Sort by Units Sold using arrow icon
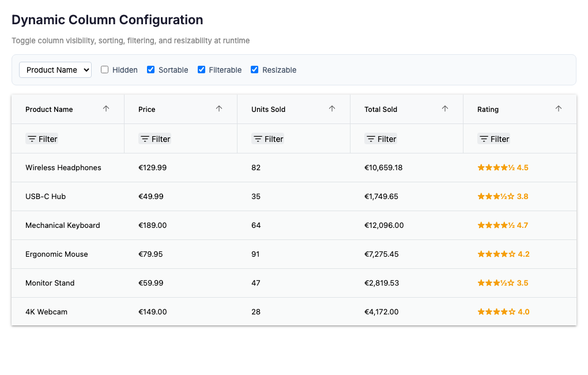This screenshot has height=375, width=588. (x=332, y=109)
